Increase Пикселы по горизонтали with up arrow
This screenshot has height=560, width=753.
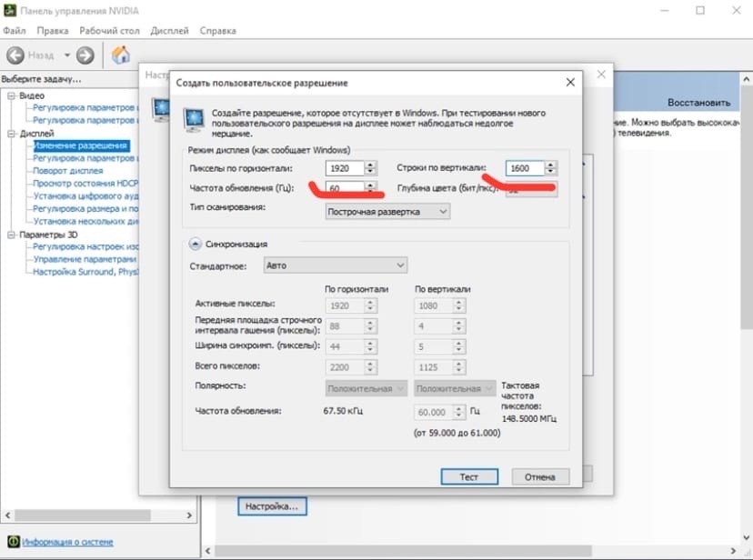point(370,165)
